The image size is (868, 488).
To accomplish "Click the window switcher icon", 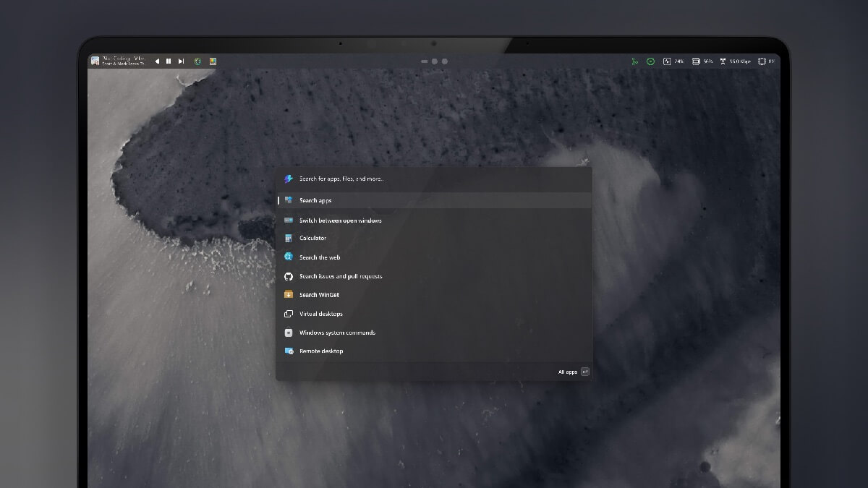I will [x=289, y=220].
